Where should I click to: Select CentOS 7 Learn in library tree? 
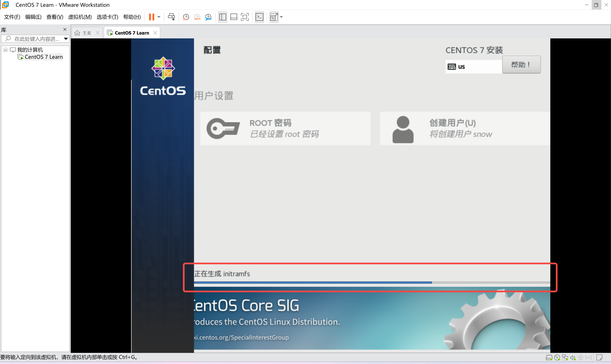44,57
